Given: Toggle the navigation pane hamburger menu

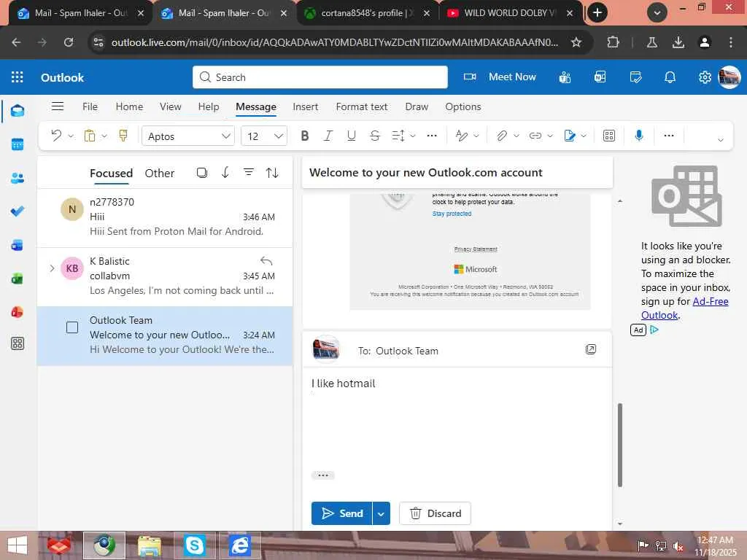Looking at the screenshot, I should pos(58,106).
